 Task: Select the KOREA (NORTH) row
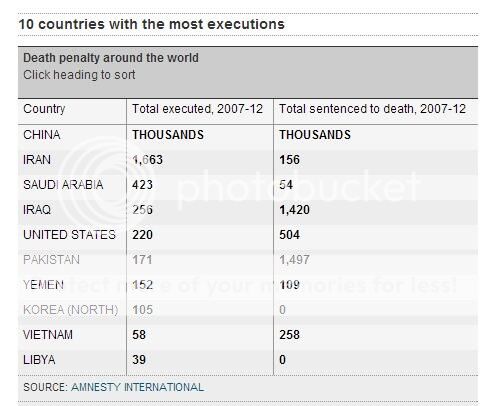coord(248,310)
